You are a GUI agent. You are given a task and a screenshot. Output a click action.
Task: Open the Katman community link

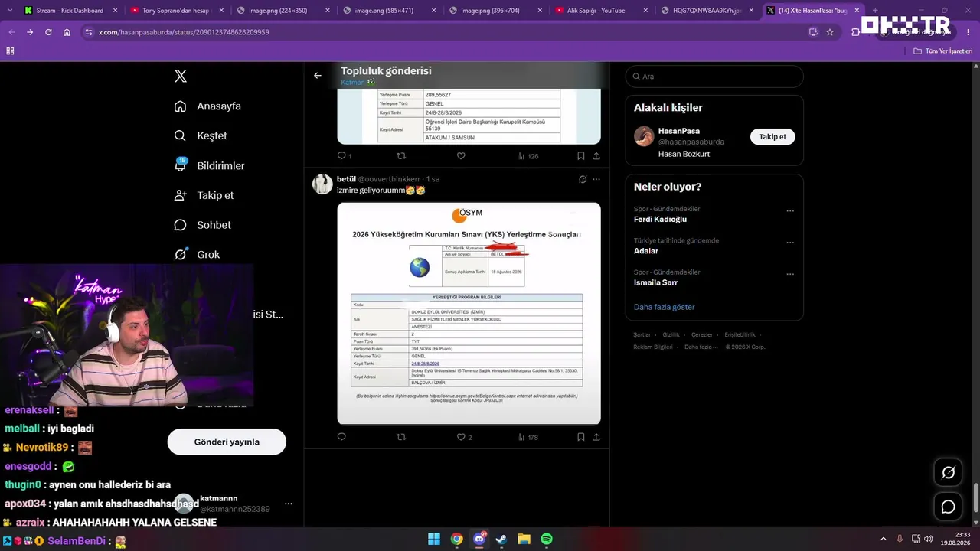358,82
